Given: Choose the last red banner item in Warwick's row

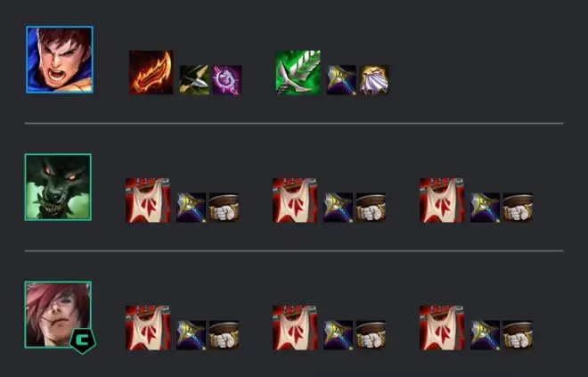Looking at the screenshot, I should (442, 201).
